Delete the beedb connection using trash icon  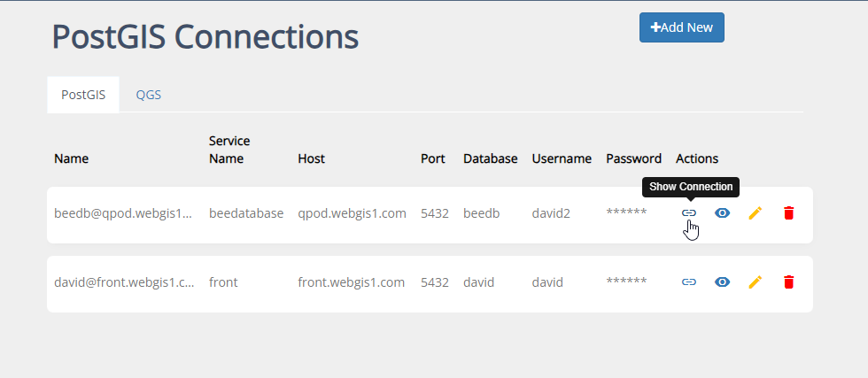[788, 213]
